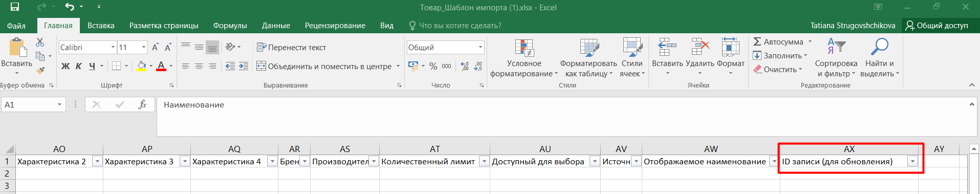Open Найти и выделить menu
The image size is (980, 194).
tap(880, 58)
